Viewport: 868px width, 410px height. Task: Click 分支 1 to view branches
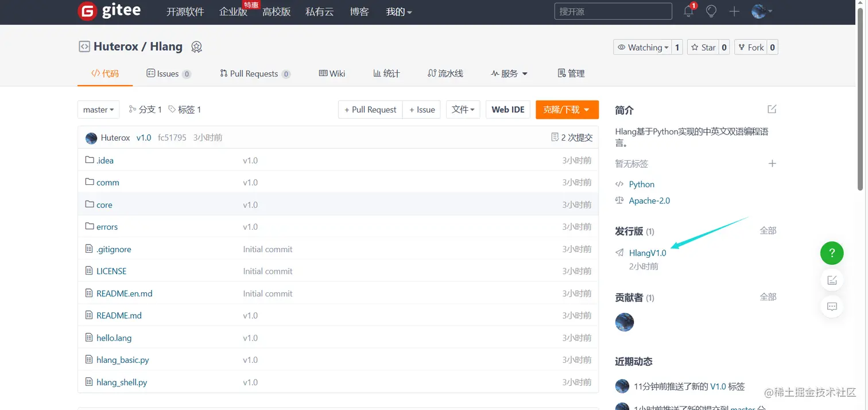(x=145, y=109)
